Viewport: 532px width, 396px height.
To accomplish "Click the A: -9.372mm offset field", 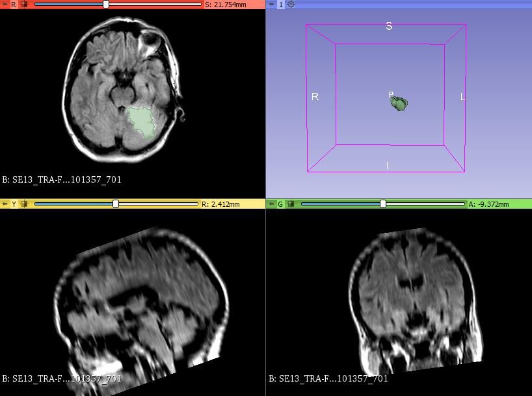I will click(x=489, y=204).
